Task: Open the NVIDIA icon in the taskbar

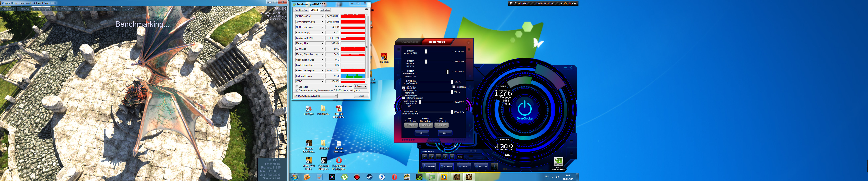Action: click(420, 177)
